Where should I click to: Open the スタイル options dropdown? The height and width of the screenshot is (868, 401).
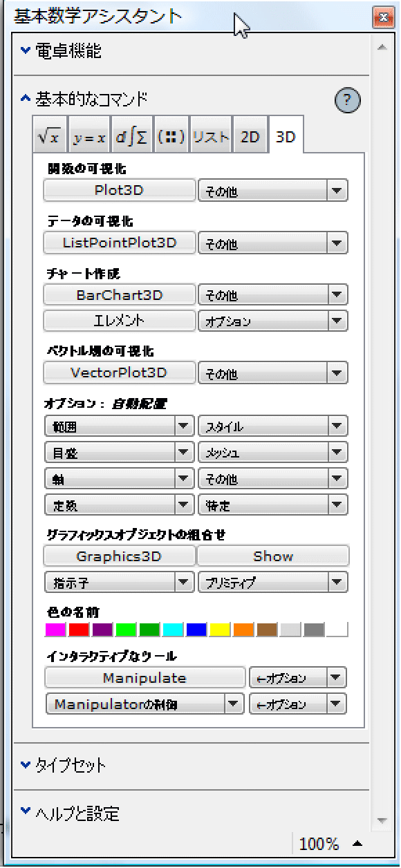point(273,426)
